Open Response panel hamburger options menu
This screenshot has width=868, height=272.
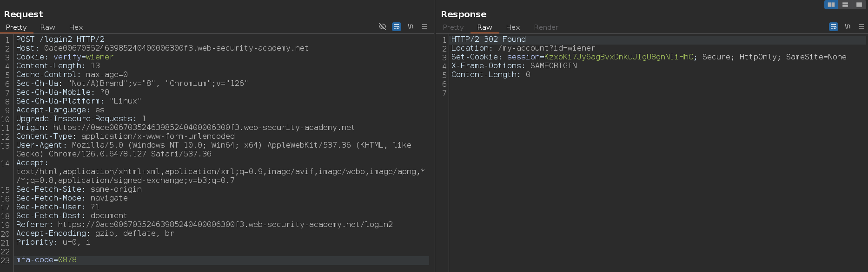point(861,27)
